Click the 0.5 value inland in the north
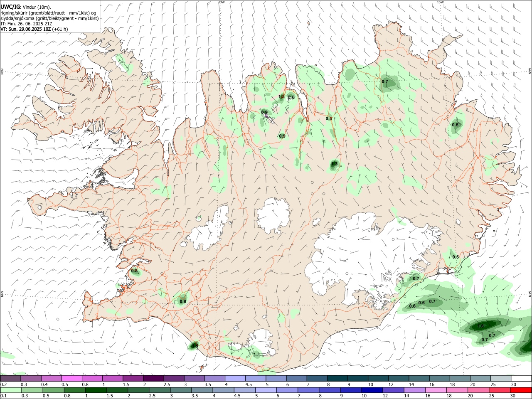This screenshot has height=399, width=532. coord(329,118)
